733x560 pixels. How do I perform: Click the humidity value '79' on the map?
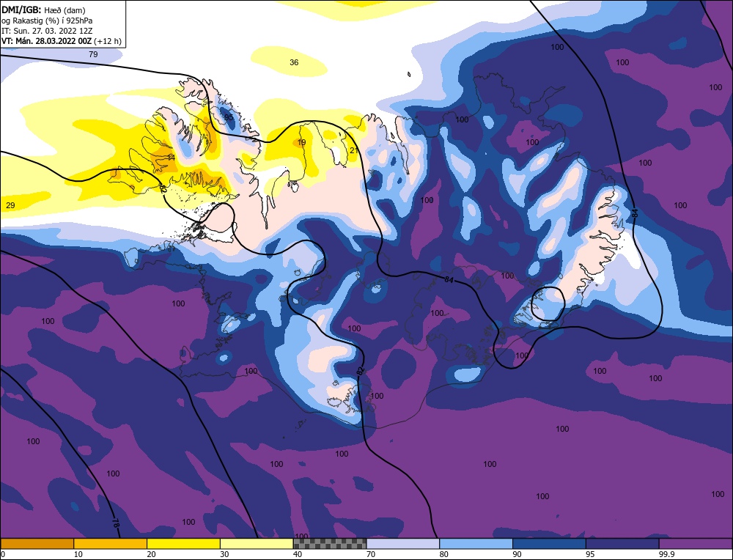click(x=94, y=54)
